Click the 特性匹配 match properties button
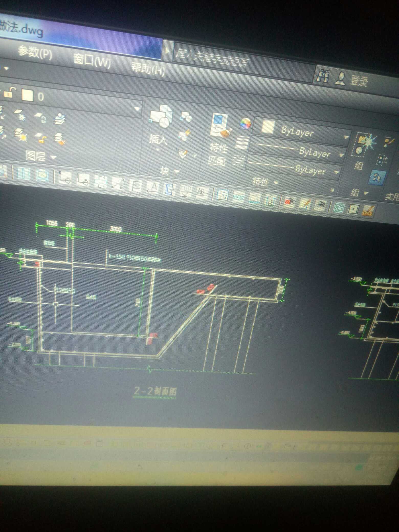Image resolution: width=399 pixels, height=532 pixels. click(220, 139)
